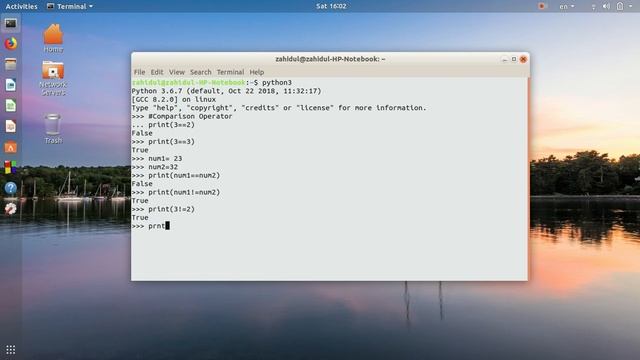Open the Terminal app menu in top bar
640x360 pixels.
[70, 6]
